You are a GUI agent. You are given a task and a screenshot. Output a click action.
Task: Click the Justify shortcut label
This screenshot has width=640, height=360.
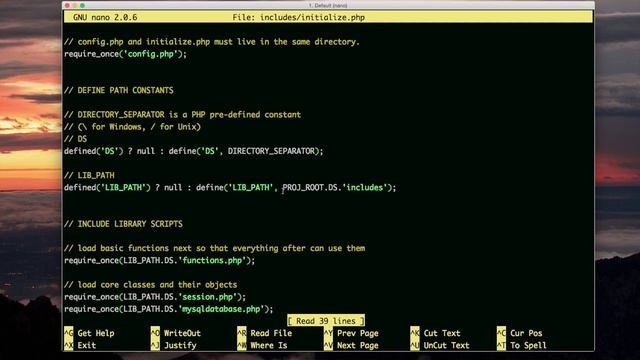(180, 345)
